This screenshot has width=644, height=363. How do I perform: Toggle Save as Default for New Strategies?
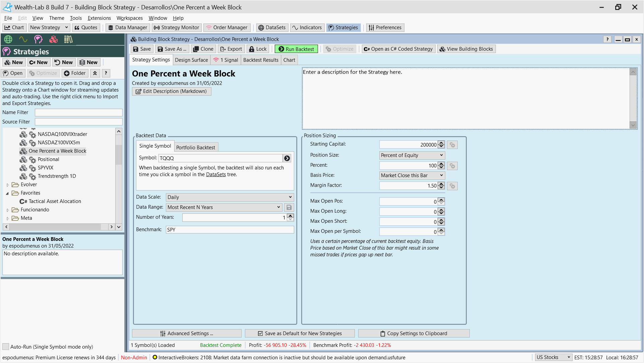coord(300,333)
